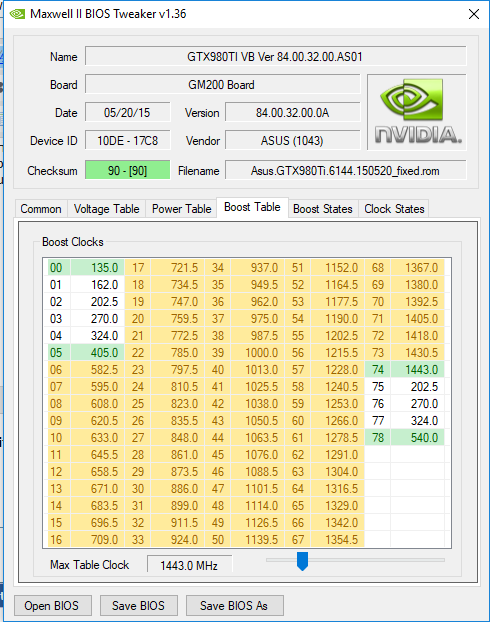Click the Device ID field 10DE - 17C8

click(x=127, y=140)
